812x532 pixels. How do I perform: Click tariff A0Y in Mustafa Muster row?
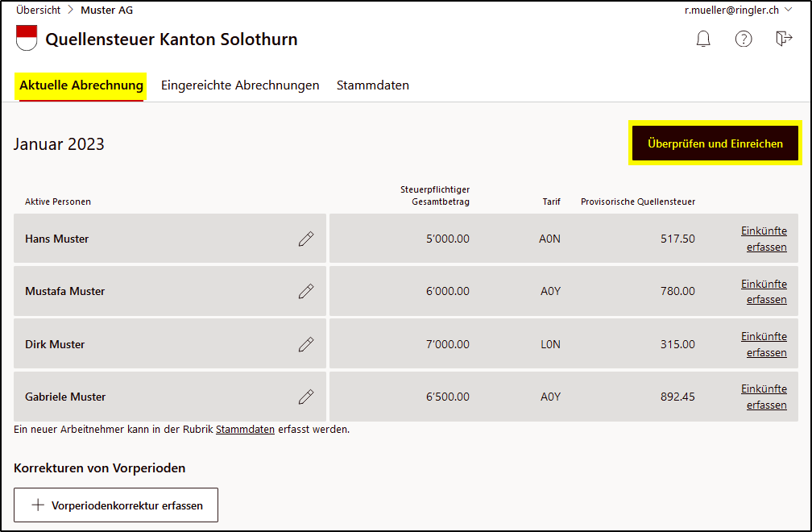click(x=550, y=291)
